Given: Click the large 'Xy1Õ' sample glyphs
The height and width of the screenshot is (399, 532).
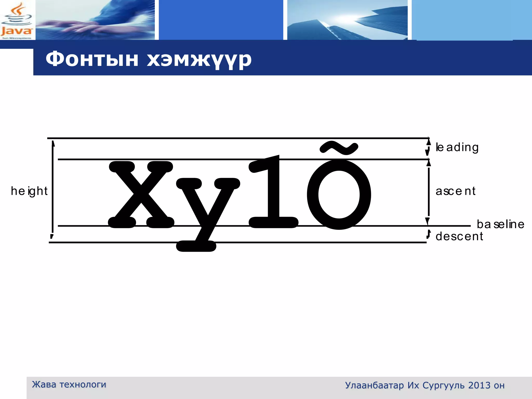Looking at the screenshot, I should pos(240,197).
